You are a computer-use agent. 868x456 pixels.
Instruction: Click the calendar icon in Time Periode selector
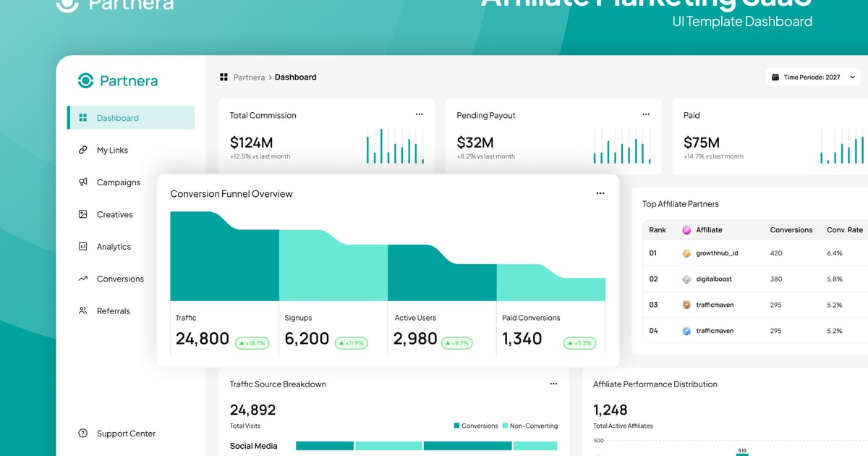[776, 77]
